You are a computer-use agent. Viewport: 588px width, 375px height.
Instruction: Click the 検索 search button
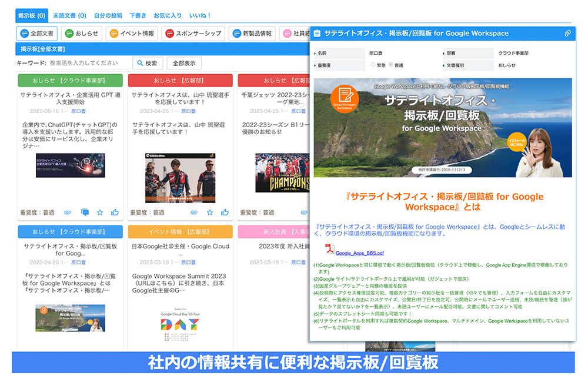click(148, 63)
